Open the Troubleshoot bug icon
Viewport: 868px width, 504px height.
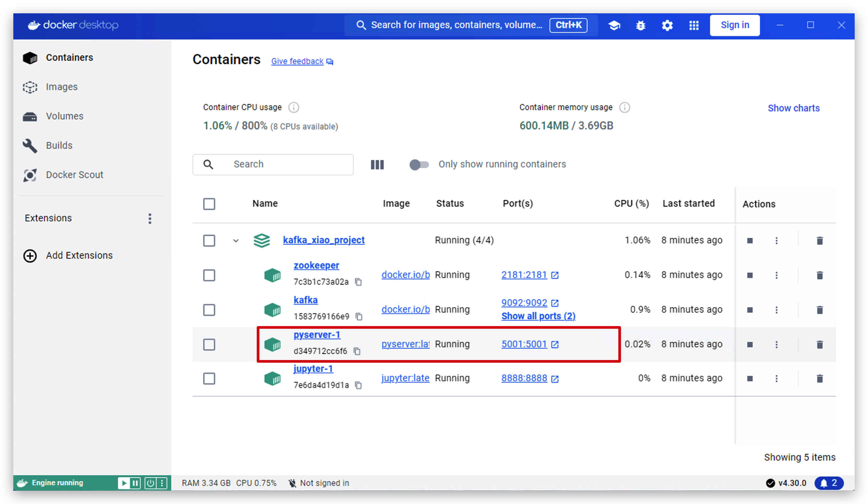pyautogui.click(x=640, y=25)
